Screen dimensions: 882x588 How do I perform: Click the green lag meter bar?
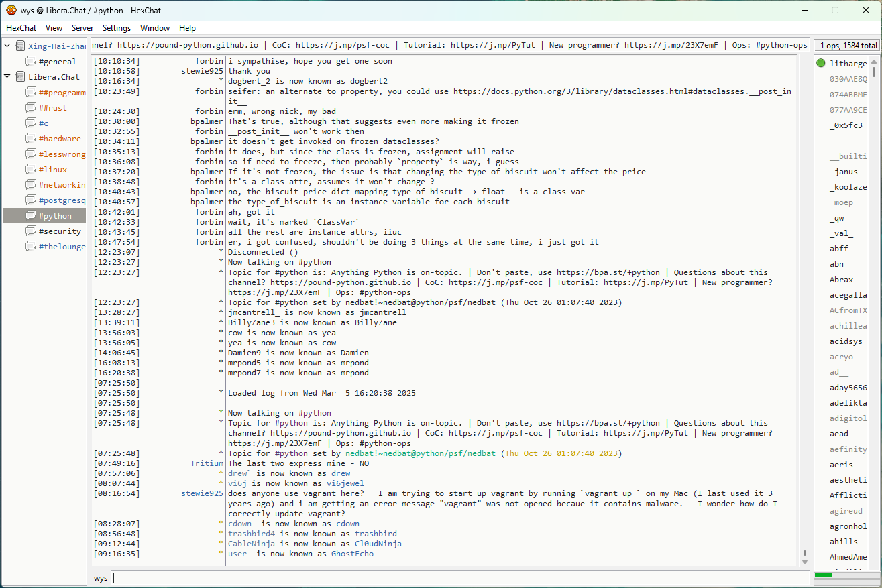[823, 575]
